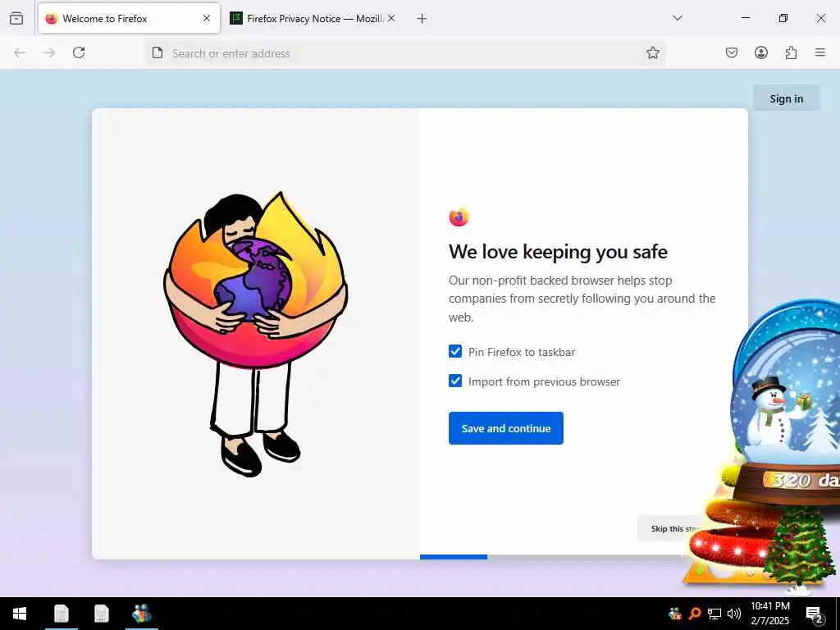Switch to Welcome to Firefox tab
840x630 pixels.
pos(129,18)
